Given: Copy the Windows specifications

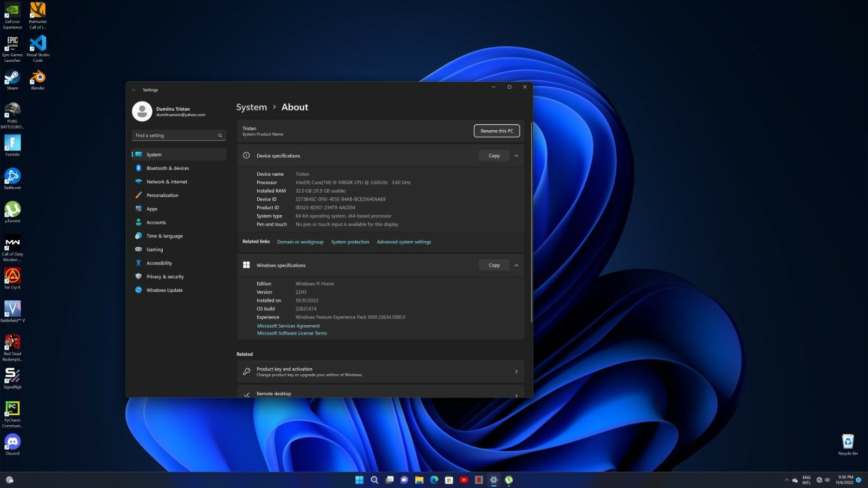Looking at the screenshot, I should point(494,265).
